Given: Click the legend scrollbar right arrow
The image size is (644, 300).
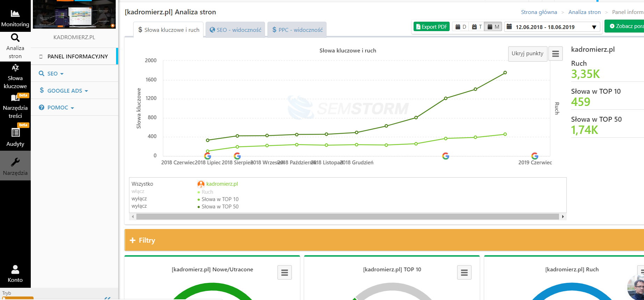Looking at the screenshot, I should pos(563,217).
